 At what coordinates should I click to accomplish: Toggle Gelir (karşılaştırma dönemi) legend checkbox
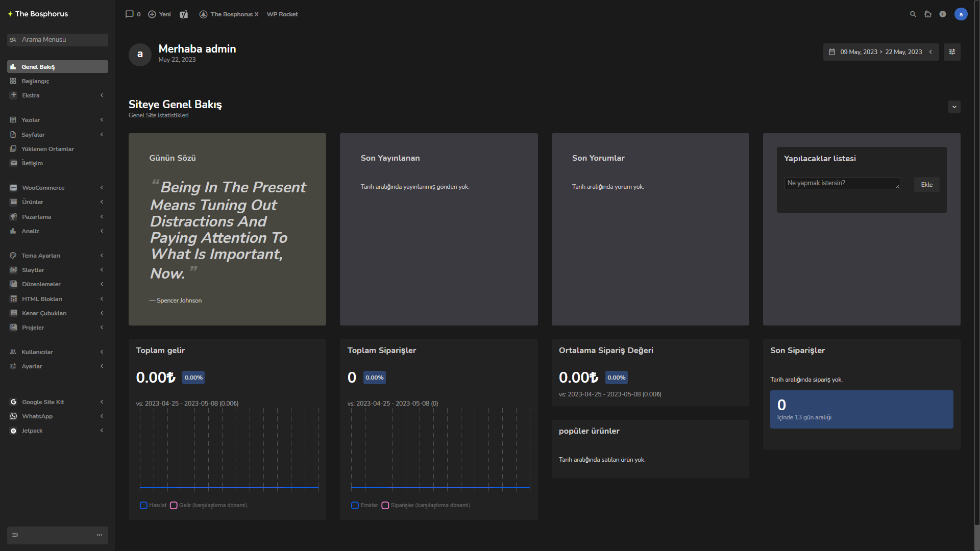click(174, 506)
